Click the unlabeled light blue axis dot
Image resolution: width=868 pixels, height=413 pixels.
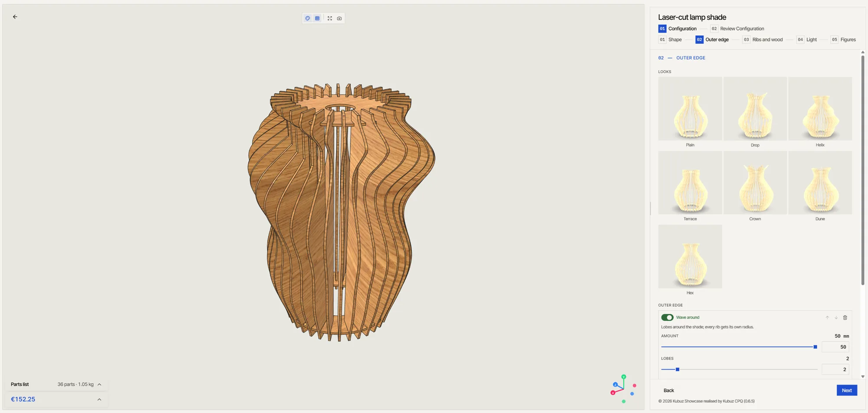[632, 394]
